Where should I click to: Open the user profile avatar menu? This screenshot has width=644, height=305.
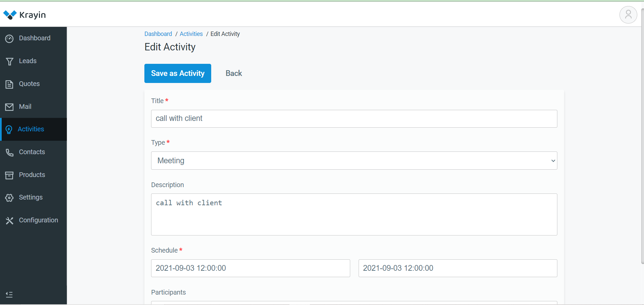click(x=628, y=15)
